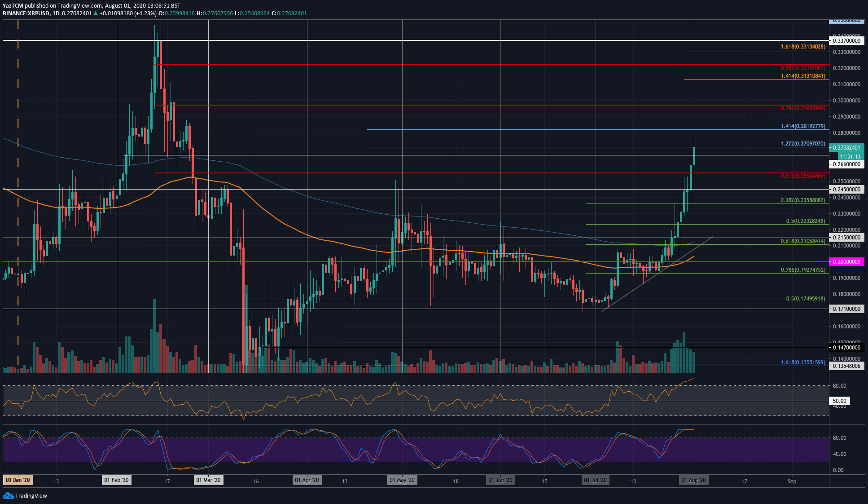Click the 1D timeframe label
Screen dimensions: 868x504
point(56,13)
